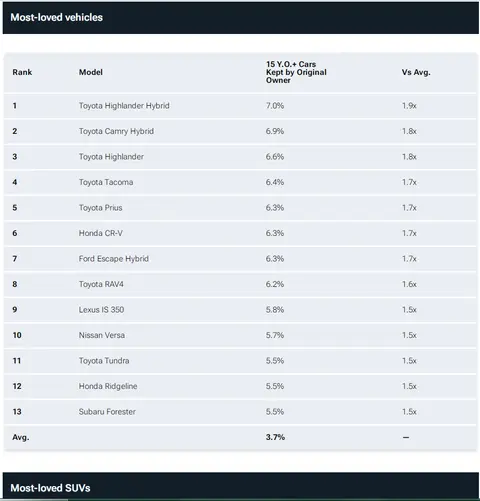The image size is (480, 501).
Task: Click the Vs Avg. column header
Action: click(x=416, y=72)
